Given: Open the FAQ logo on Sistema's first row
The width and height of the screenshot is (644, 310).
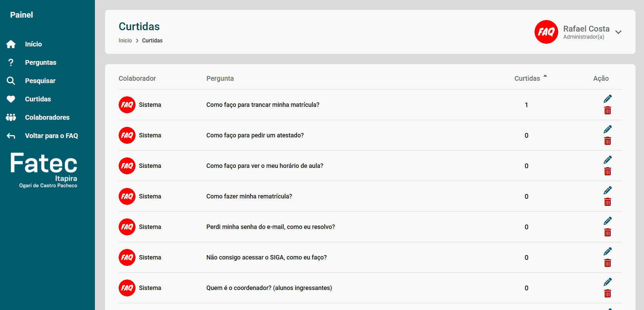Looking at the screenshot, I should point(127,105).
